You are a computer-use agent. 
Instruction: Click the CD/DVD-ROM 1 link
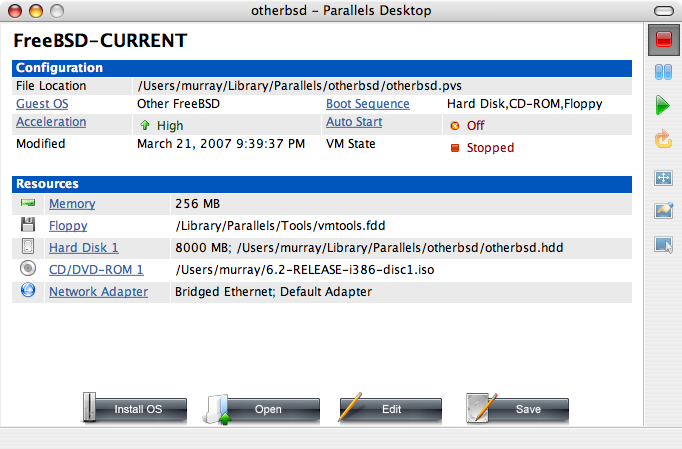pos(96,270)
